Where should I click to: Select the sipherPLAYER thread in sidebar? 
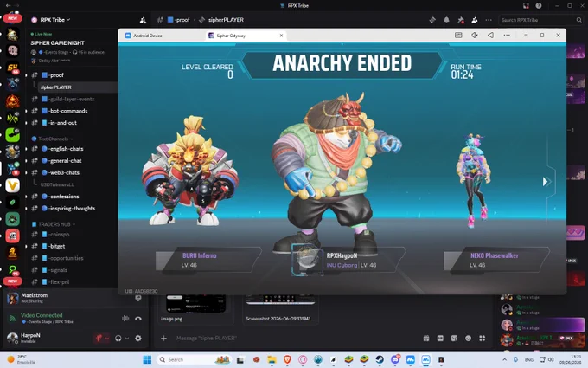pyautogui.click(x=77, y=87)
